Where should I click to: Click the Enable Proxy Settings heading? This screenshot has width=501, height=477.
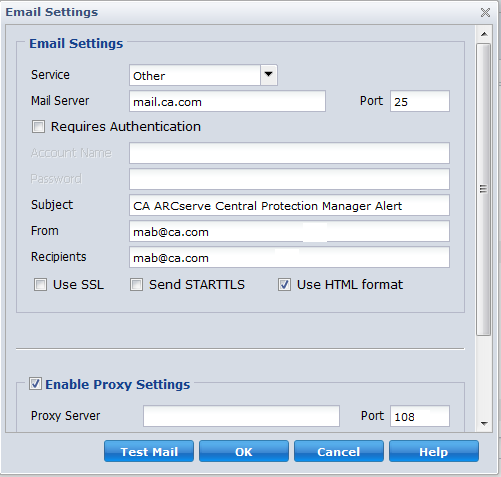click(x=117, y=384)
